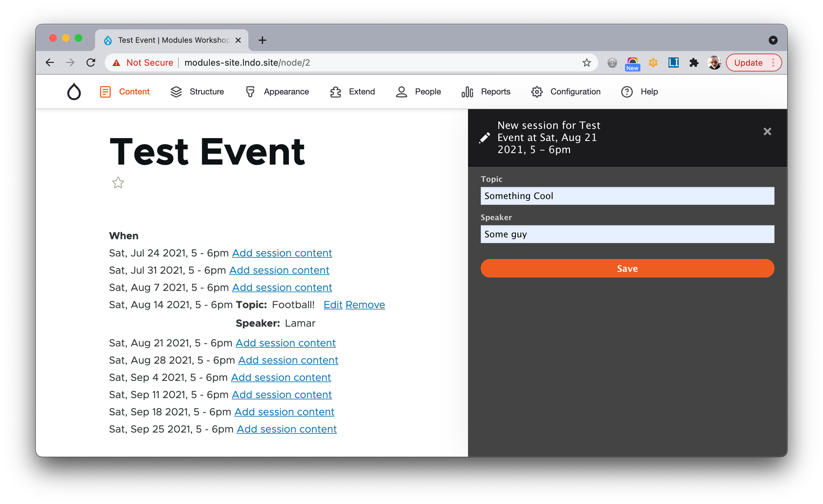Click the user profile avatar in Chrome
This screenshot has height=504, width=823.
714,63
